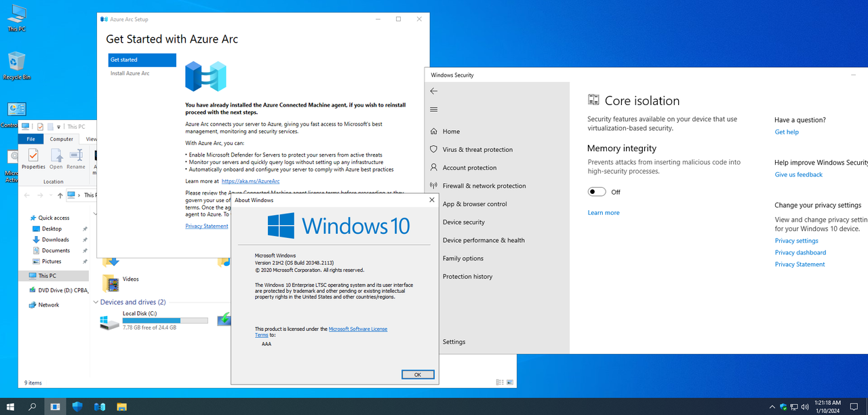This screenshot has width=868, height=415.
Task: Click the taskbar clock and date
Action: click(828, 407)
